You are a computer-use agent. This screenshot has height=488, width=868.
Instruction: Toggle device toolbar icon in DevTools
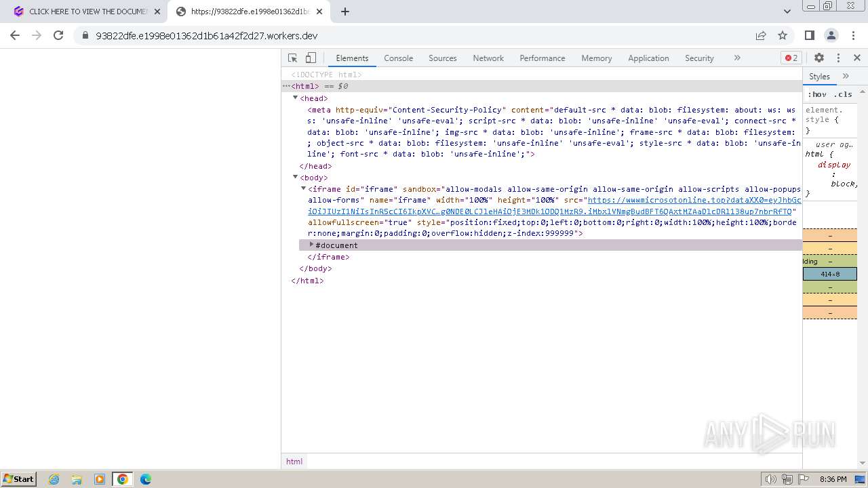click(311, 58)
